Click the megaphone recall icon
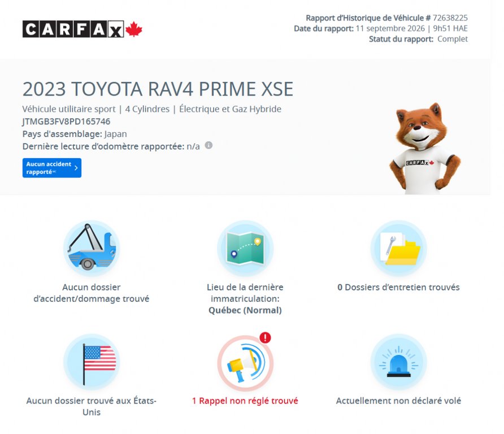504x434 pixels. 245,363
